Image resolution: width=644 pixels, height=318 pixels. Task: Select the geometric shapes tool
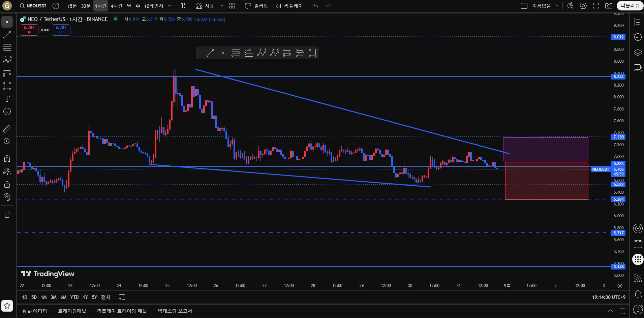point(7,86)
